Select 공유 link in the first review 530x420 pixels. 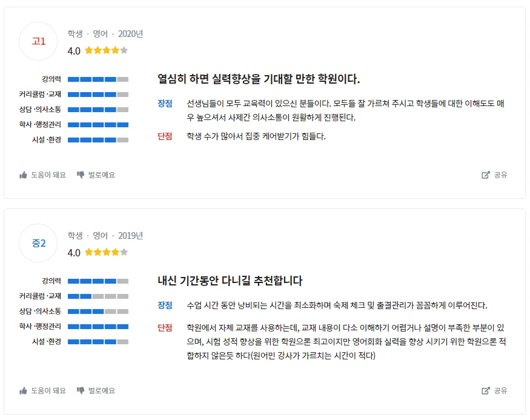click(x=500, y=175)
